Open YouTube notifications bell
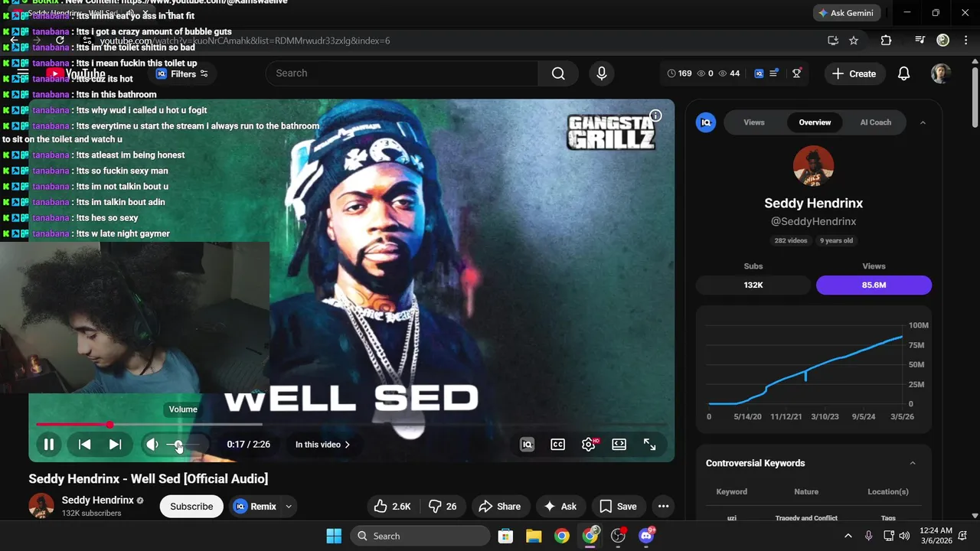Screen dimensions: 980x551 click(904, 73)
